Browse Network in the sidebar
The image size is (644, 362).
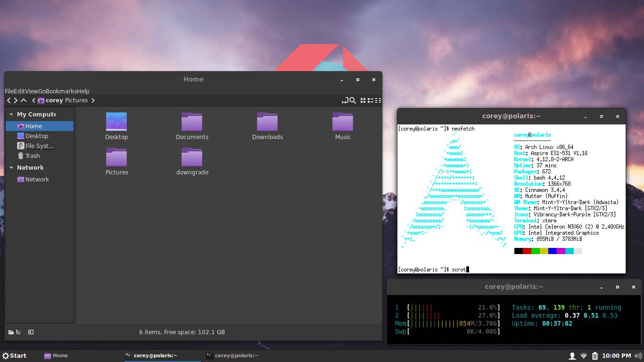tap(40, 180)
